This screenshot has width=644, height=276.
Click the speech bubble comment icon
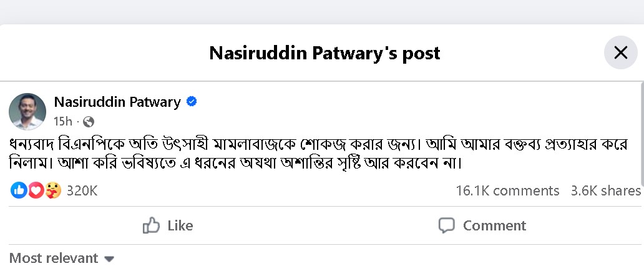coord(446,225)
